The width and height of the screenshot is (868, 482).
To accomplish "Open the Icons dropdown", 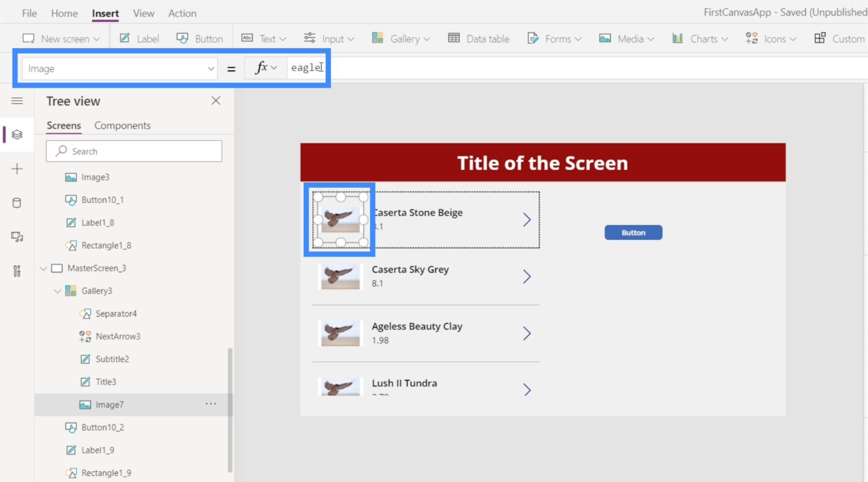I will coord(771,39).
